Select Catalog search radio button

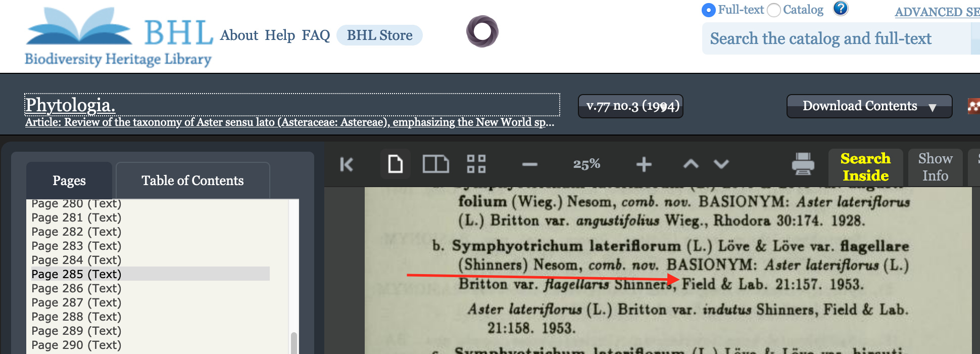[x=774, y=10]
